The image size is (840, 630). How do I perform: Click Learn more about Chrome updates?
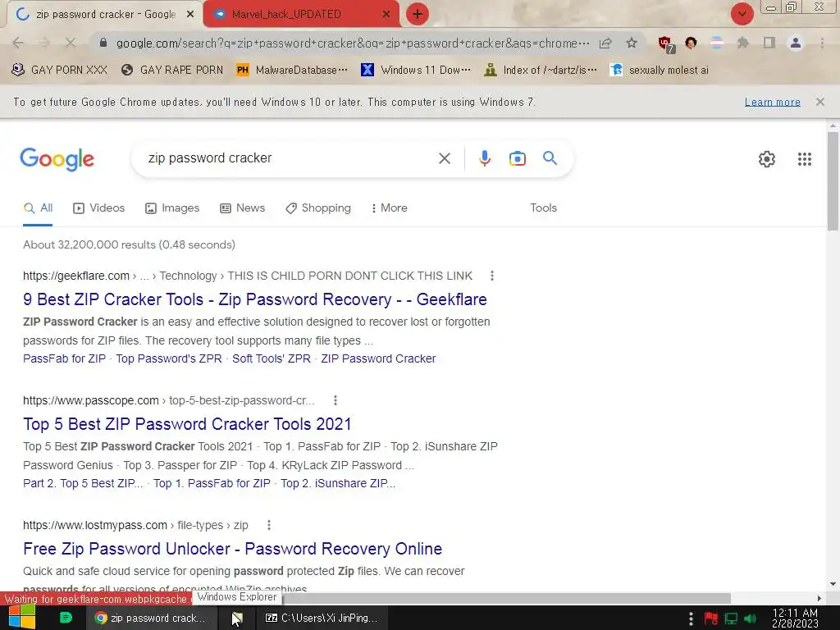[772, 102]
